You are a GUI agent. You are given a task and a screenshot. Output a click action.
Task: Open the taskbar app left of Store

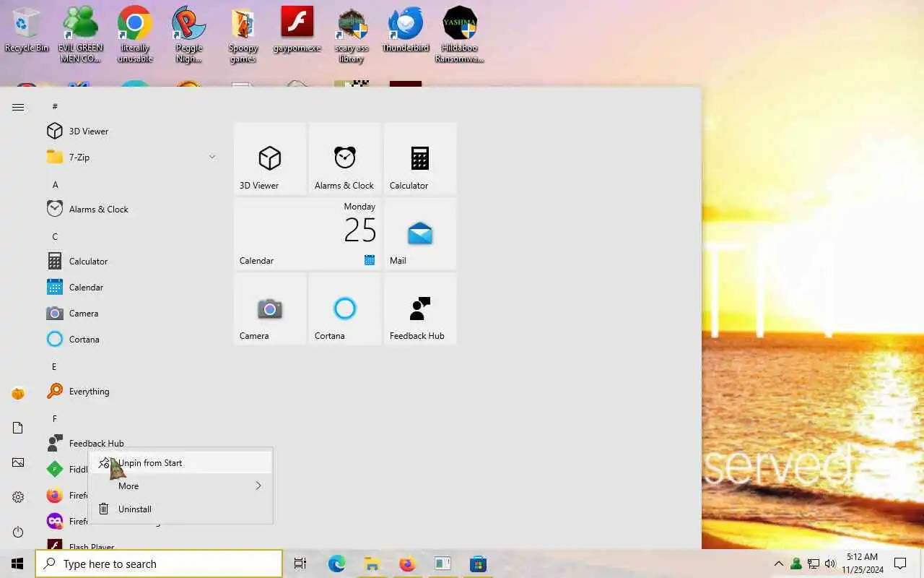pos(443,564)
